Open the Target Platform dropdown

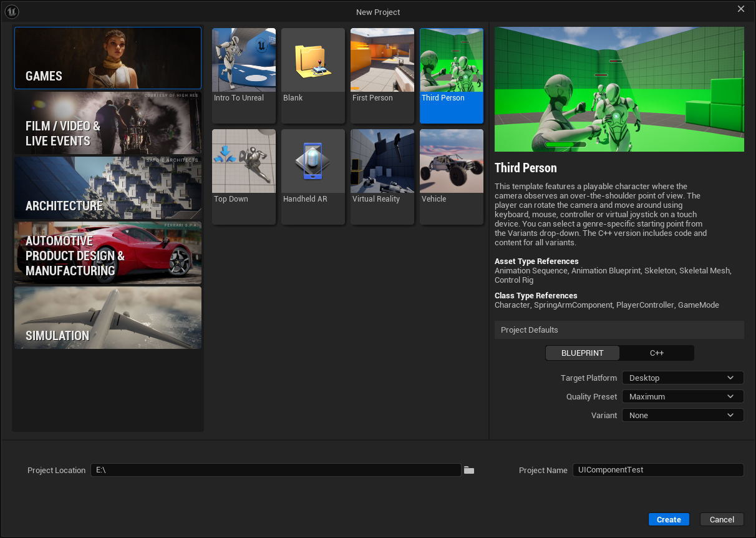[x=683, y=378]
